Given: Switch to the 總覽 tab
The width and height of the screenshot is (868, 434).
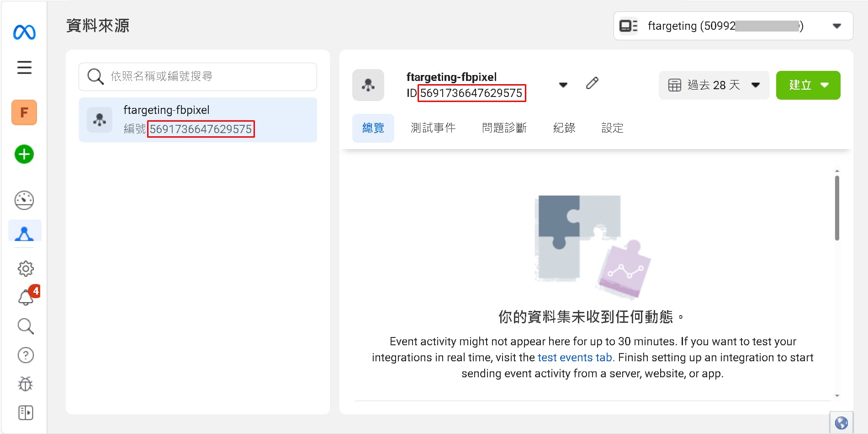Looking at the screenshot, I should click(373, 128).
